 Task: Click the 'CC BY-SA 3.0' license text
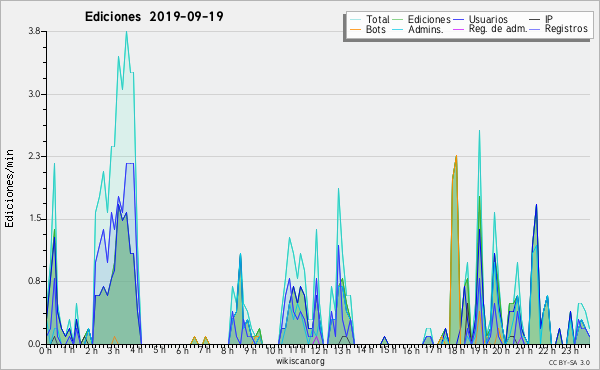click(x=569, y=363)
